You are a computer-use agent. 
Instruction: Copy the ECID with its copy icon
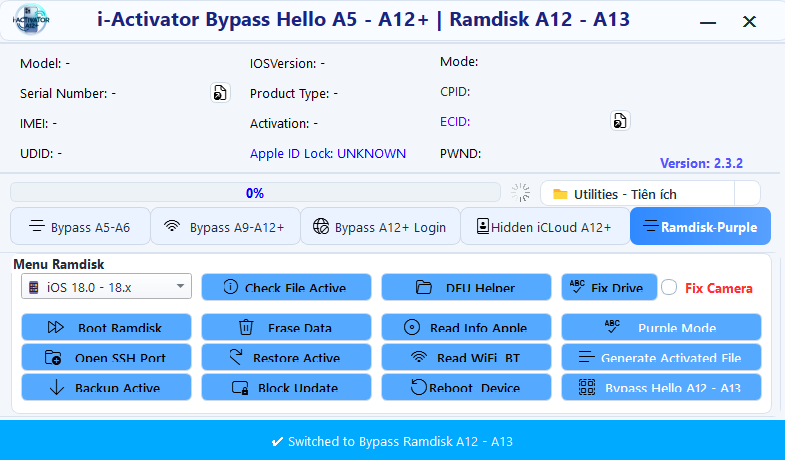pyautogui.click(x=620, y=121)
